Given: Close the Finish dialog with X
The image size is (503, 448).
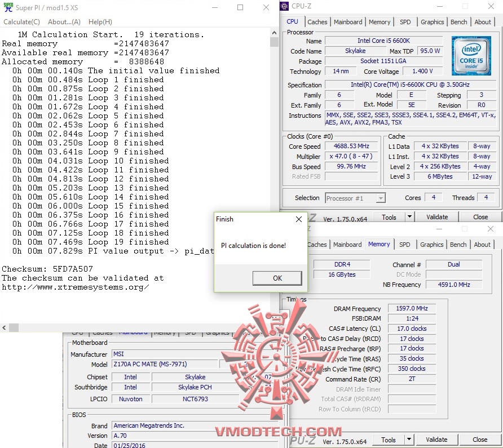Looking at the screenshot, I should [x=299, y=219].
